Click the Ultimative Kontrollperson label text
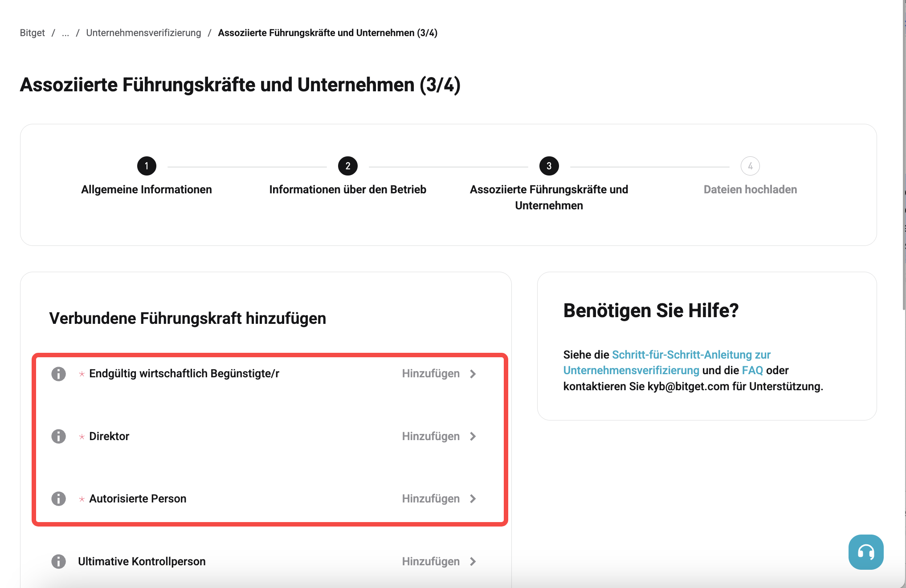 142,561
